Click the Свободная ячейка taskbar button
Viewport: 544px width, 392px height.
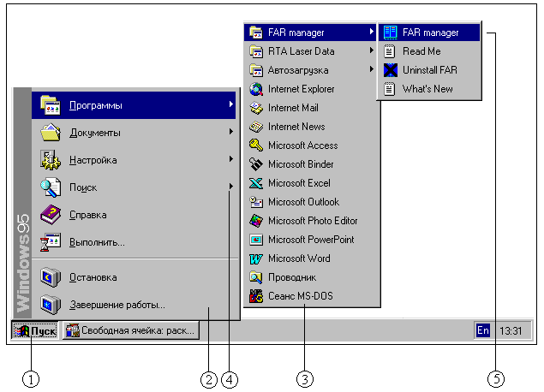tap(131, 330)
